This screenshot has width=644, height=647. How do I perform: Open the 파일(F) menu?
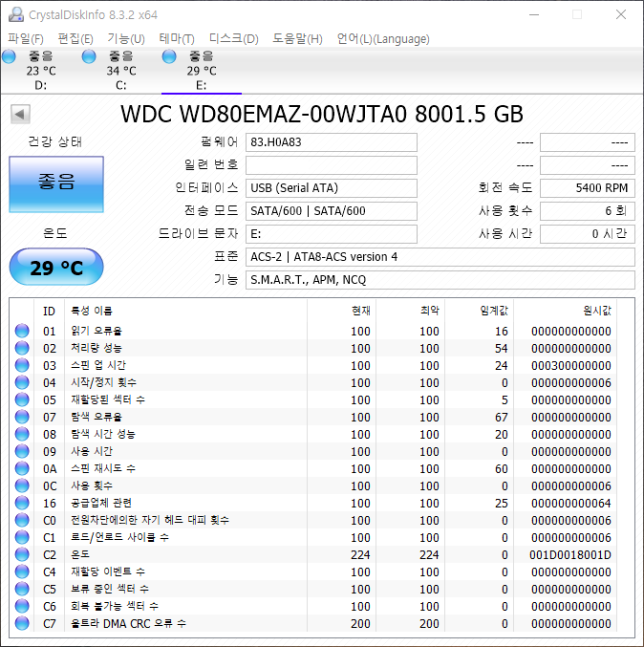[x=26, y=39]
